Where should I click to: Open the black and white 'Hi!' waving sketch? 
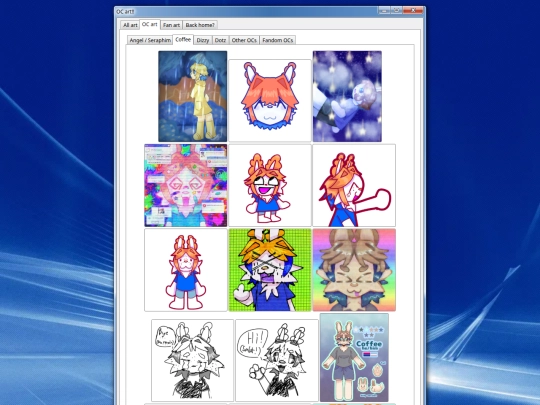click(x=277, y=361)
